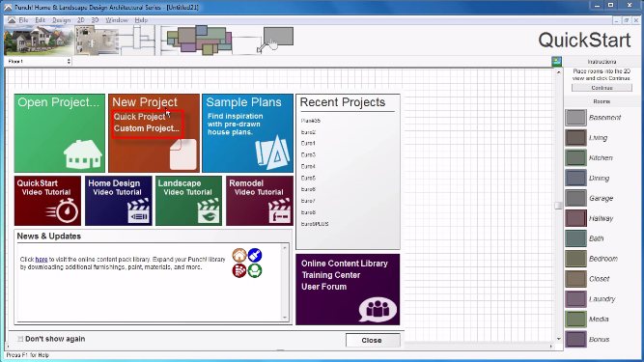Open recent project Euro5

[x=308, y=178]
